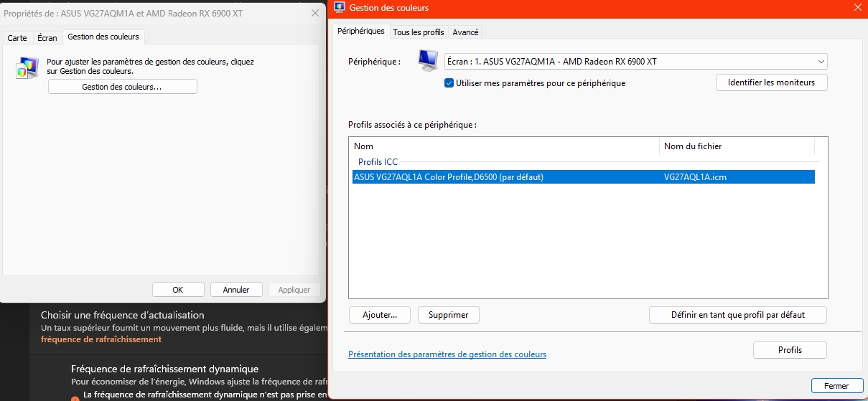The width and height of the screenshot is (868, 401).
Task: Click Choisir une fréquence d'actualisation heading
Action: [x=123, y=315]
